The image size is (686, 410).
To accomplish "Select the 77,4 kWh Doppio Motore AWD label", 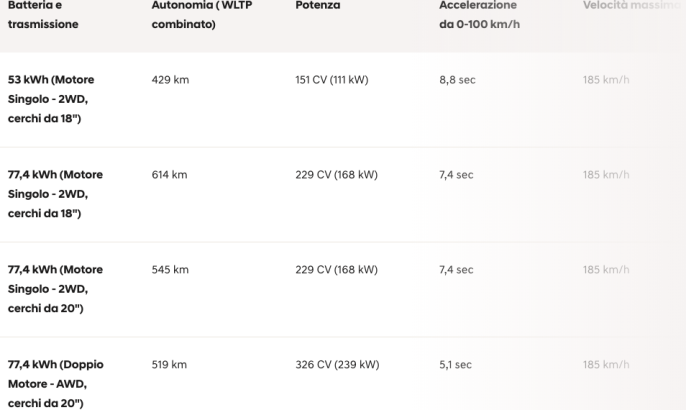I will click(x=56, y=384).
